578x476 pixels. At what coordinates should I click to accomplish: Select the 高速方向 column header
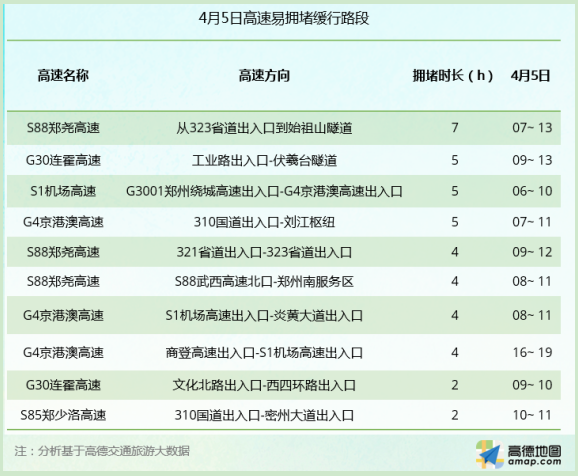coord(264,76)
